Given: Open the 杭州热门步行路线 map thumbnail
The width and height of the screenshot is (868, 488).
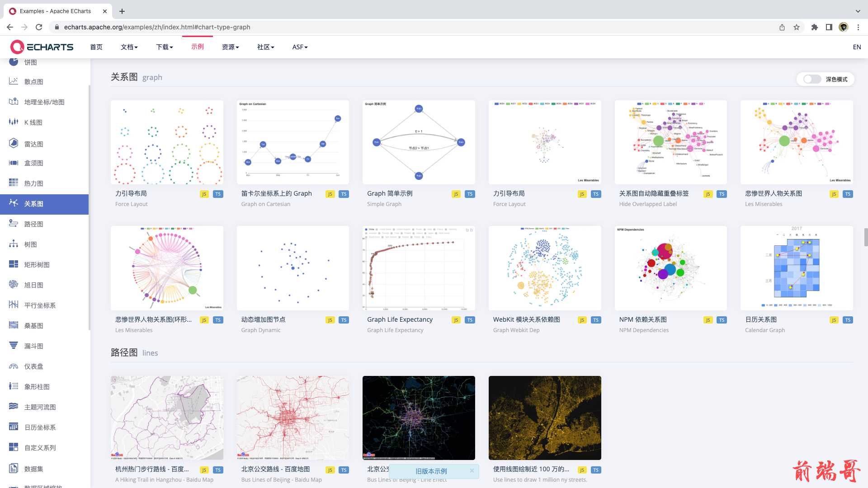Looking at the screenshot, I should click(x=167, y=418).
